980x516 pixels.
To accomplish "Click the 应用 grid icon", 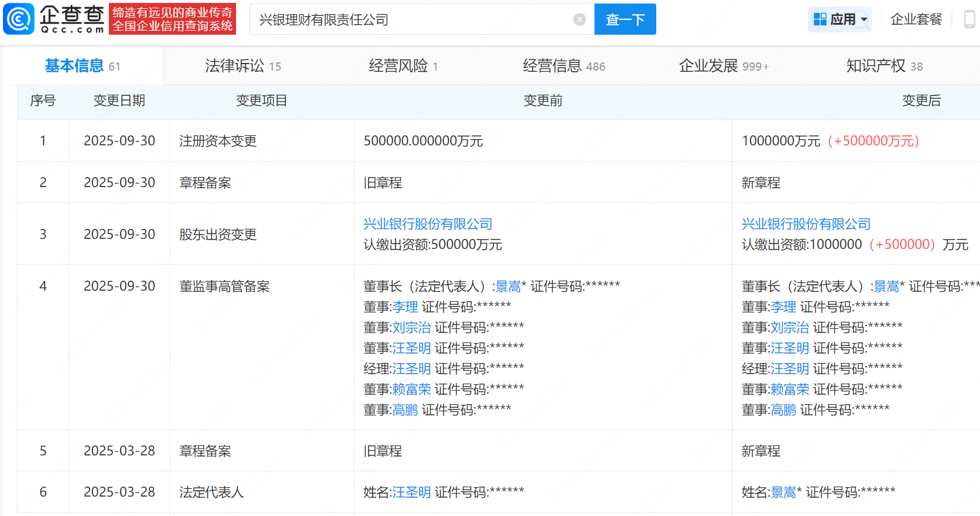I will [820, 19].
